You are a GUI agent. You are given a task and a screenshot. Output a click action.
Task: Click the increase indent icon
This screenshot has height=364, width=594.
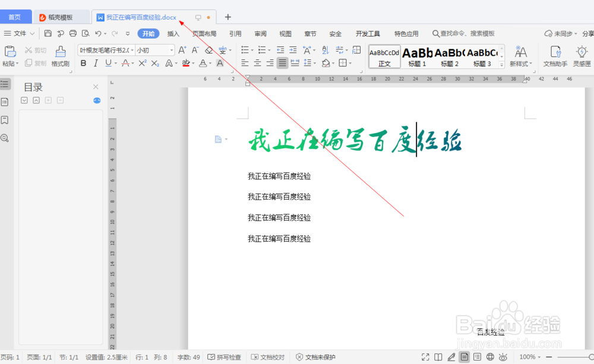coord(293,50)
